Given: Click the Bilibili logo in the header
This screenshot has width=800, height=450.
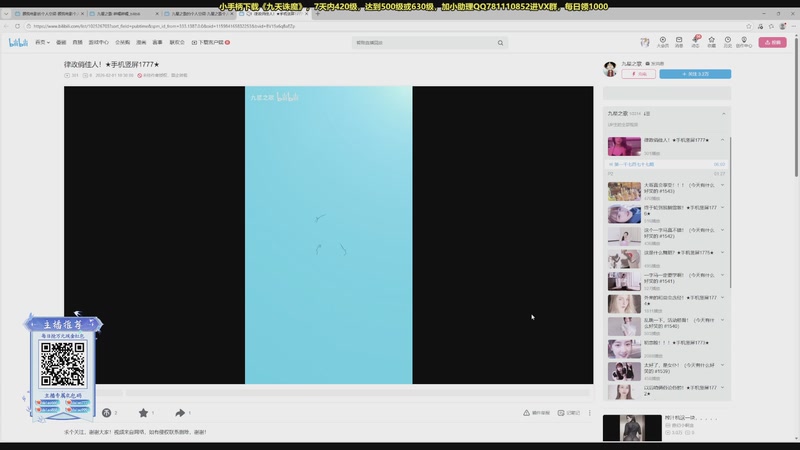Looking at the screenshot, I should tap(17, 42).
